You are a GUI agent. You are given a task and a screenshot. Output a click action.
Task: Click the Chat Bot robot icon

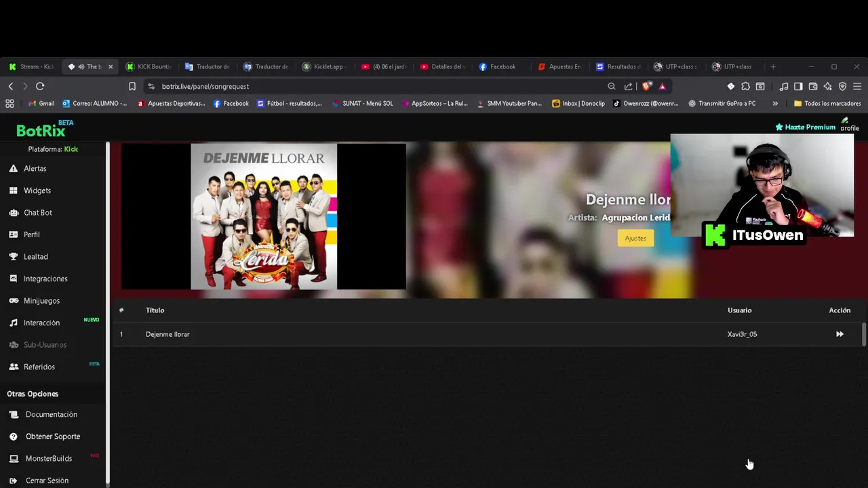point(13,213)
